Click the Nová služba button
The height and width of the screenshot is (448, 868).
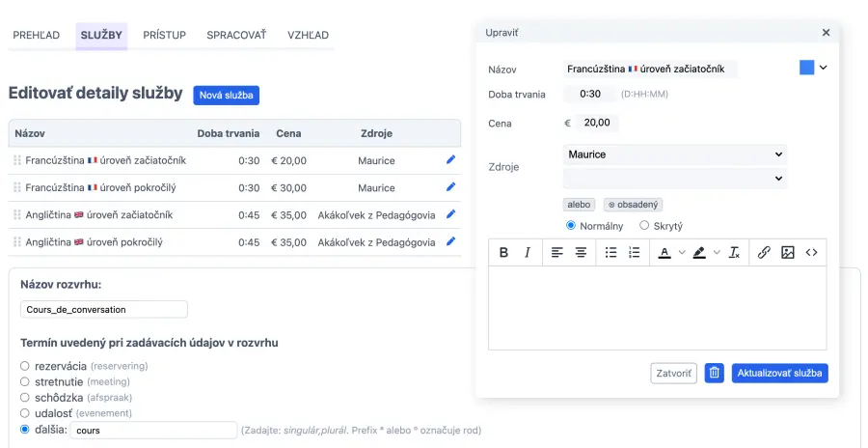click(x=226, y=95)
